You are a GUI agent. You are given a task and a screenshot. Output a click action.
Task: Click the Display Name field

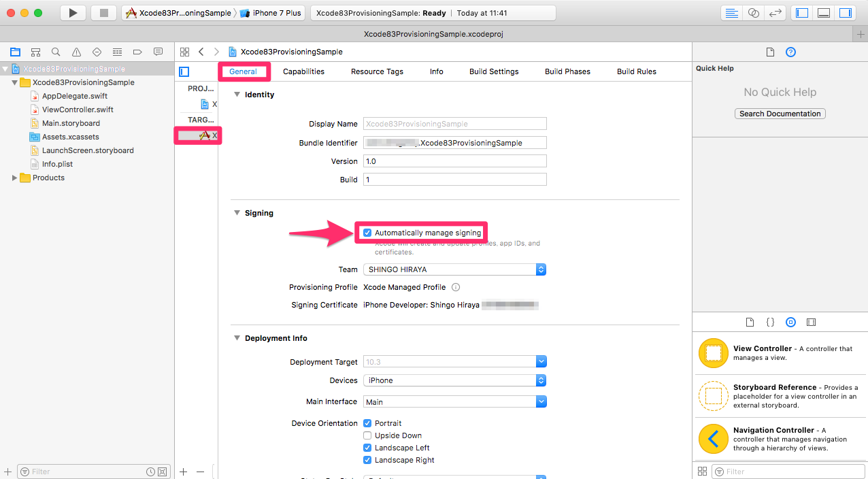[455, 124]
